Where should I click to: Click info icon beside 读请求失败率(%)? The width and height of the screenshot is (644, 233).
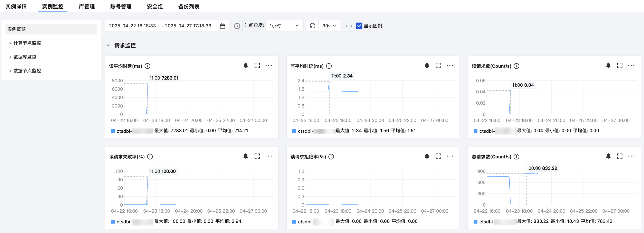(x=150, y=157)
